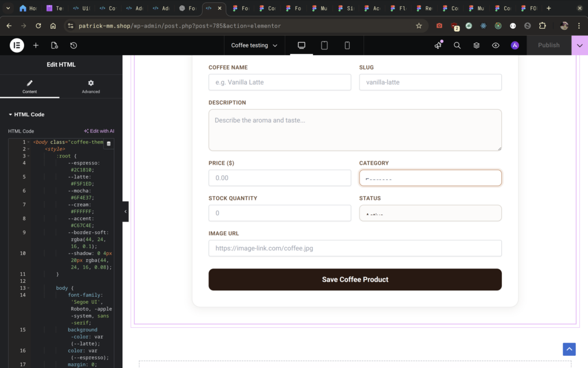588x368 pixels.
Task: Click the Edit with AI link
Action: pos(99,131)
